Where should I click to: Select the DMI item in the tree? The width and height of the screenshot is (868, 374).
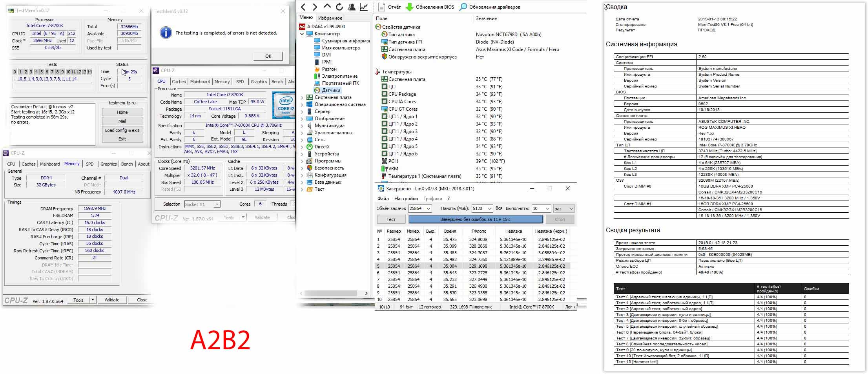[322, 55]
